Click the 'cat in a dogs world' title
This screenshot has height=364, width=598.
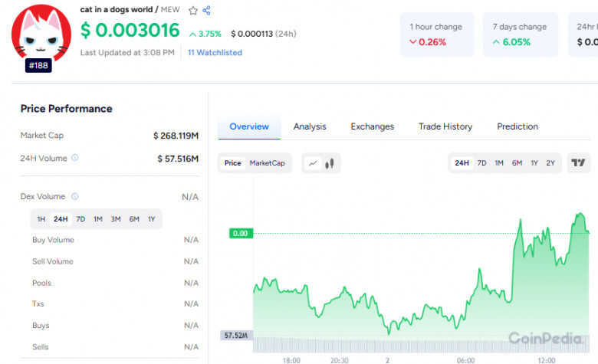pyautogui.click(x=116, y=9)
